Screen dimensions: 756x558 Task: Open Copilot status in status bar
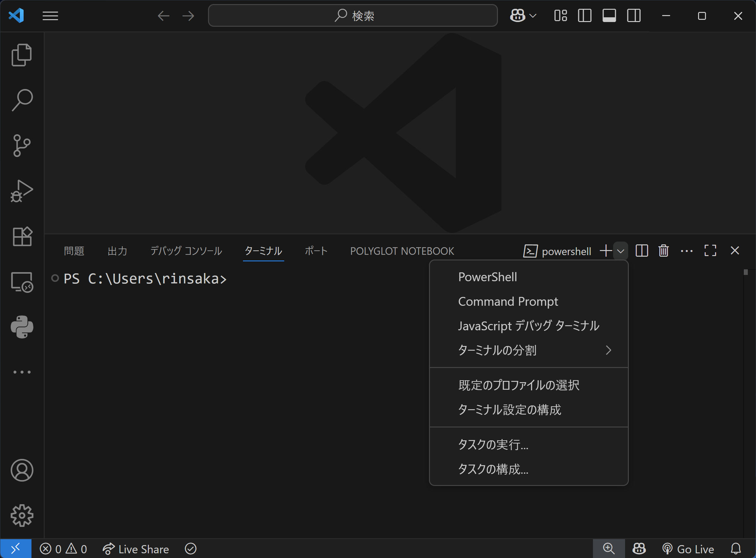[x=639, y=549]
